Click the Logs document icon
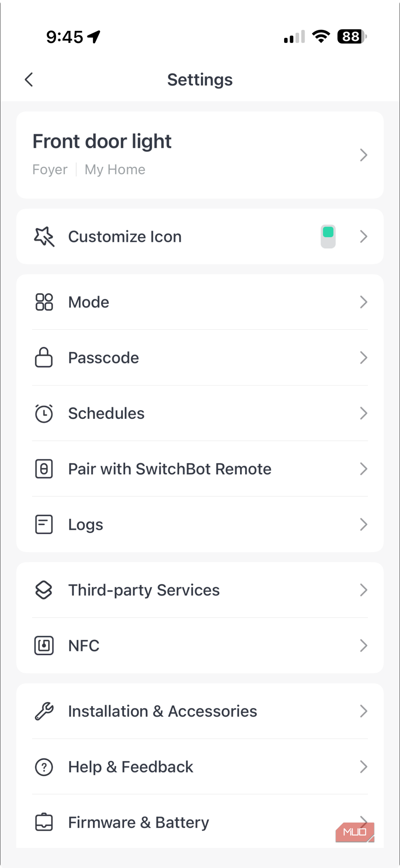This screenshot has width=400, height=868. pos(44,525)
